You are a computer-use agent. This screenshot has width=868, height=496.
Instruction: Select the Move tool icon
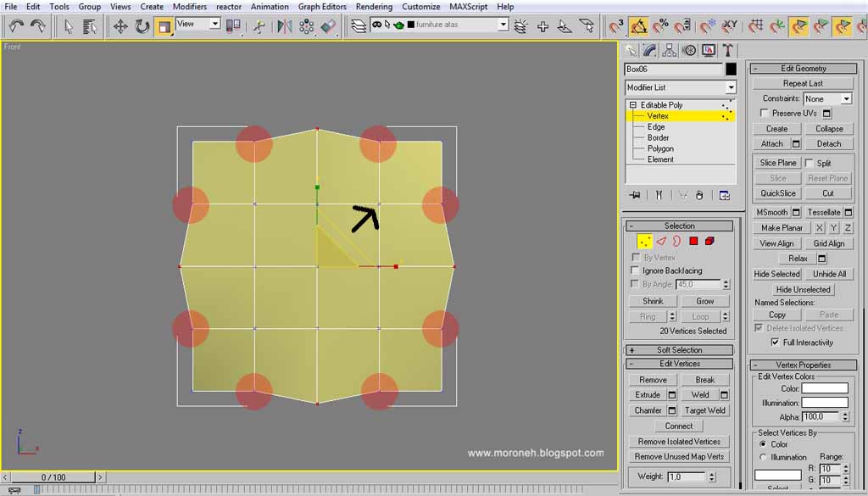(120, 26)
